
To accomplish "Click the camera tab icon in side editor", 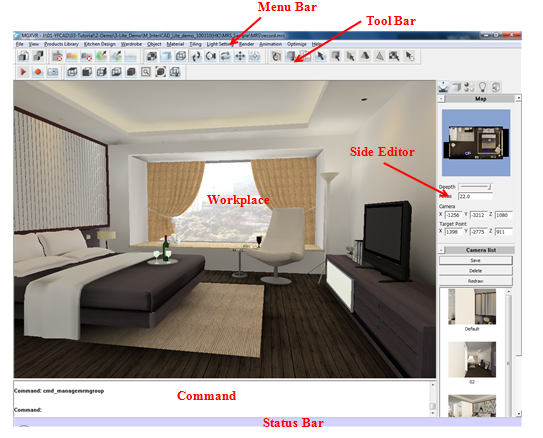I will [443, 87].
